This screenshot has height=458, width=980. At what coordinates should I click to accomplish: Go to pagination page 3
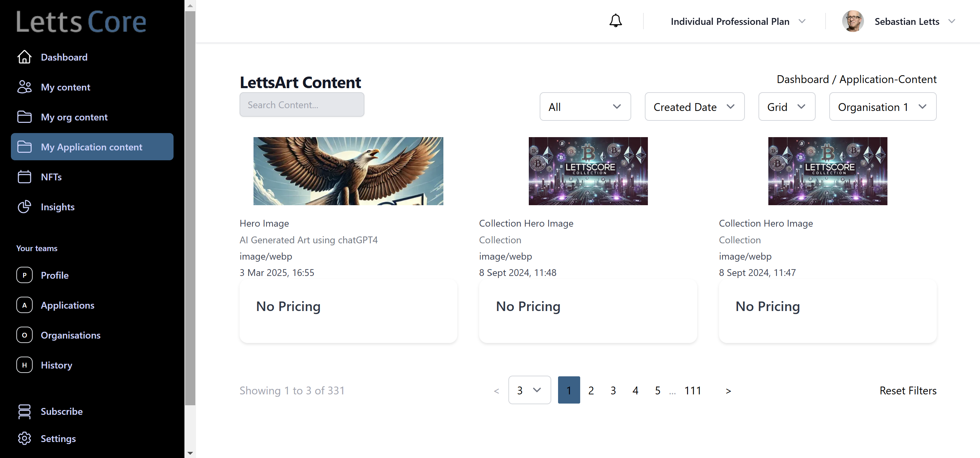coord(613,390)
